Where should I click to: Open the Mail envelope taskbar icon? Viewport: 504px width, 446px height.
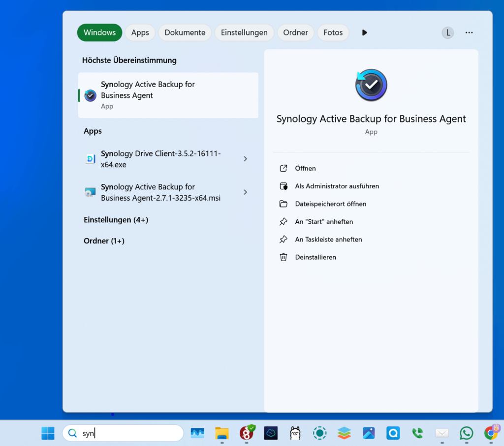tap(442, 433)
